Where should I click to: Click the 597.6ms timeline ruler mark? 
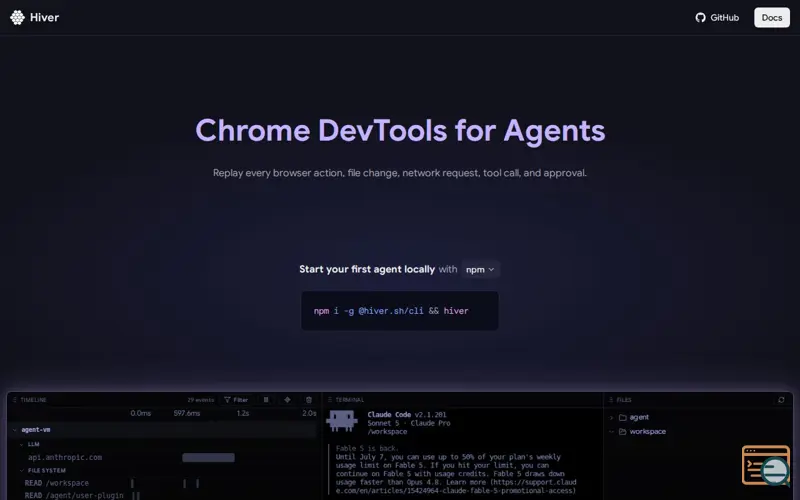coord(187,413)
